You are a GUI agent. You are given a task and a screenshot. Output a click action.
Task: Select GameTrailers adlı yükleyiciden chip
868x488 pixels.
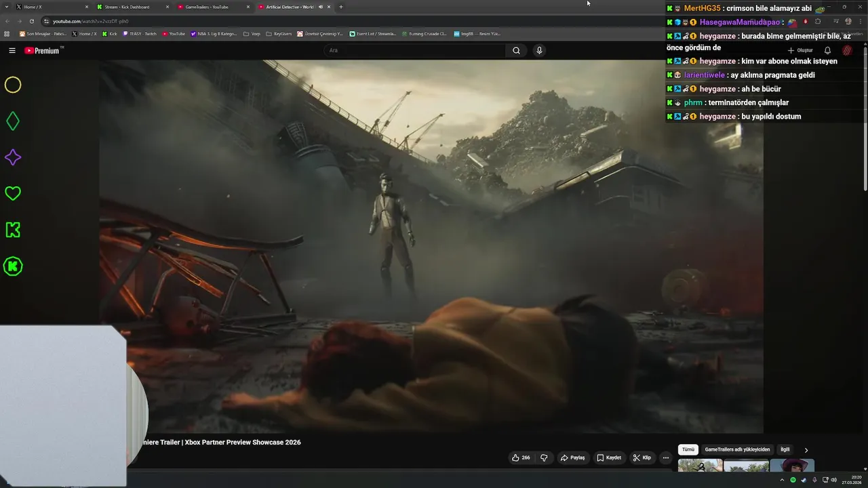pyautogui.click(x=737, y=449)
